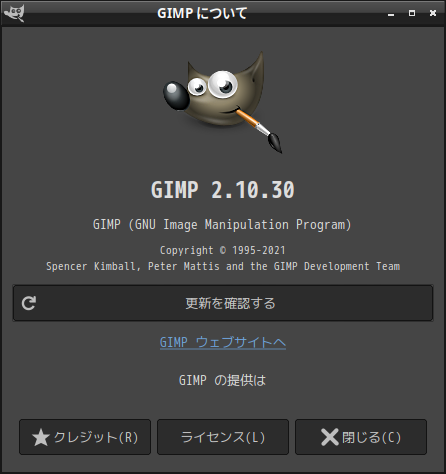
Task: Click the star icon on credits button
Action: click(41, 437)
